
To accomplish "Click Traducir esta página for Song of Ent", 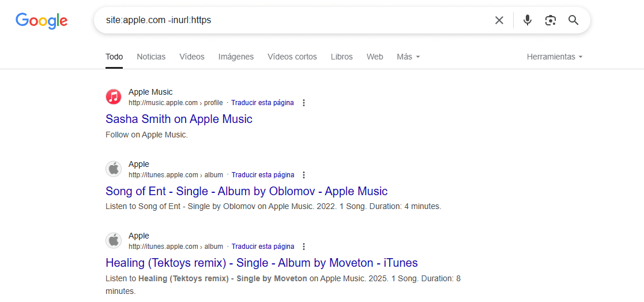I will click(263, 175).
